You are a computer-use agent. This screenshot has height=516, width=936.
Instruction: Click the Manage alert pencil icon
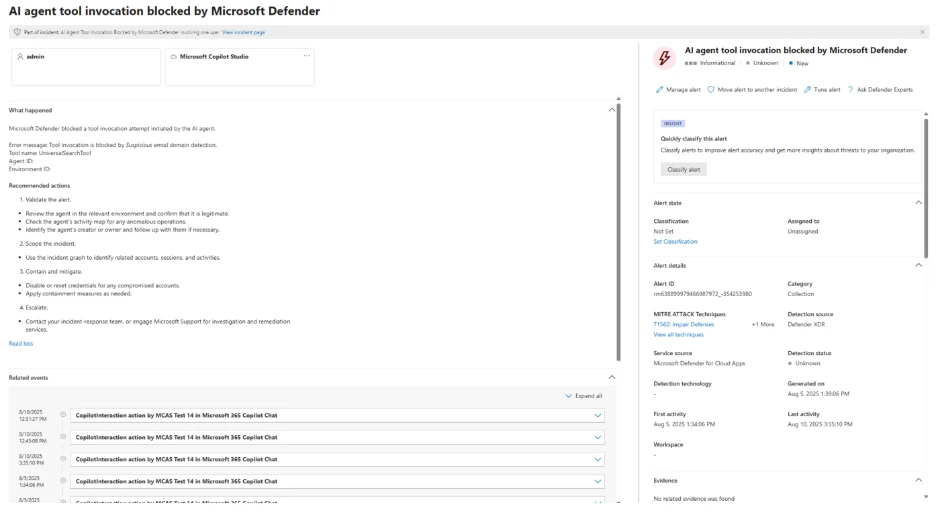coord(660,90)
